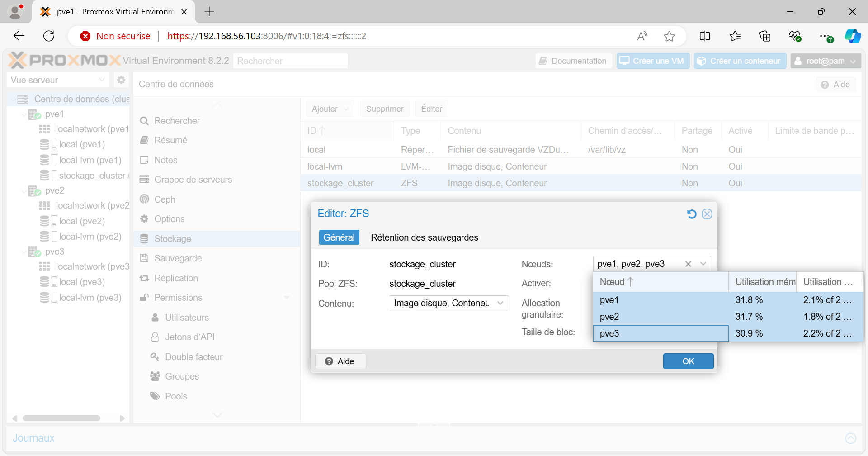The width and height of the screenshot is (868, 456).
Task: Collapse the Permissions submenu arrow
Action: pyautogui.click(x=287, y=298)
